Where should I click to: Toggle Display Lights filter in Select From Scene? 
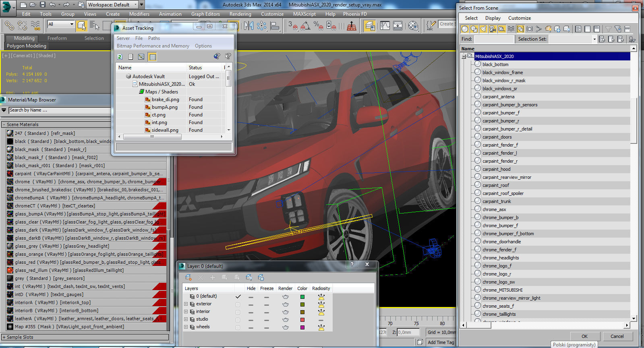coord(483,29)
